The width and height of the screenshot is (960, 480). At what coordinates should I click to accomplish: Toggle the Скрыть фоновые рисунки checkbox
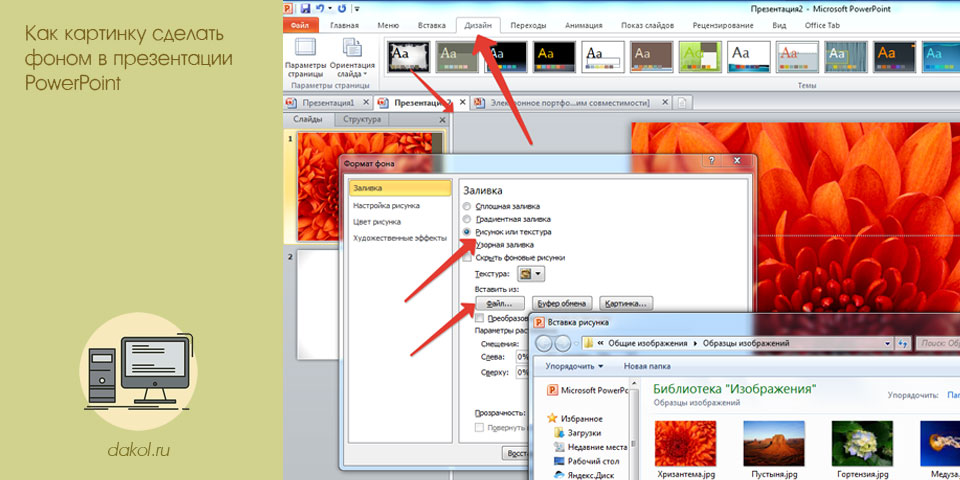[467, 258]
